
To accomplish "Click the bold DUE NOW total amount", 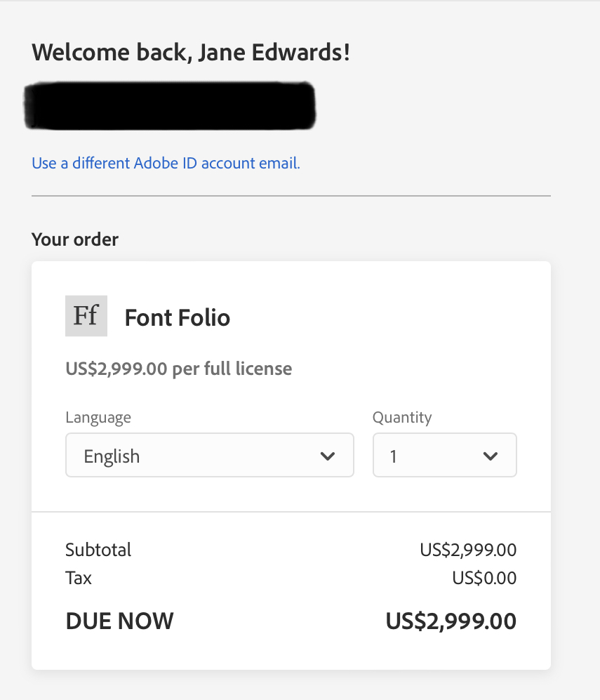I will pos(451,621).
